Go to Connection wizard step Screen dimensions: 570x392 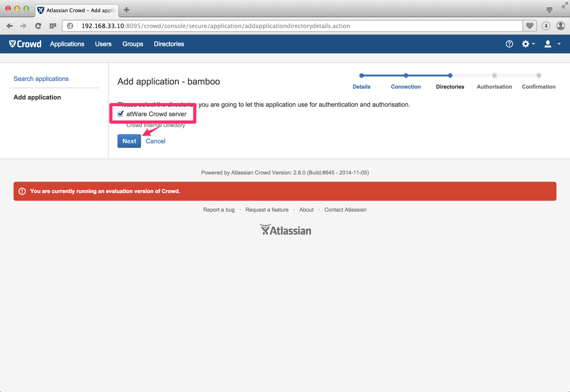[406, 87]
